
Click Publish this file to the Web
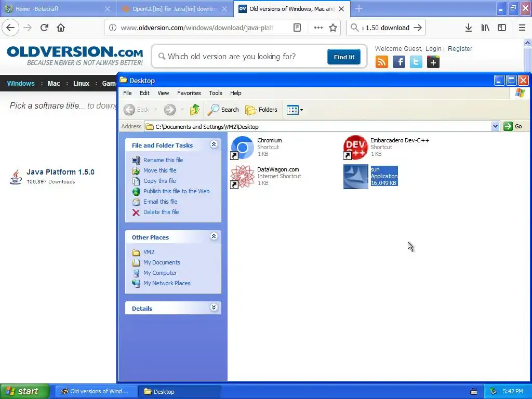click(x=177, y=191)
